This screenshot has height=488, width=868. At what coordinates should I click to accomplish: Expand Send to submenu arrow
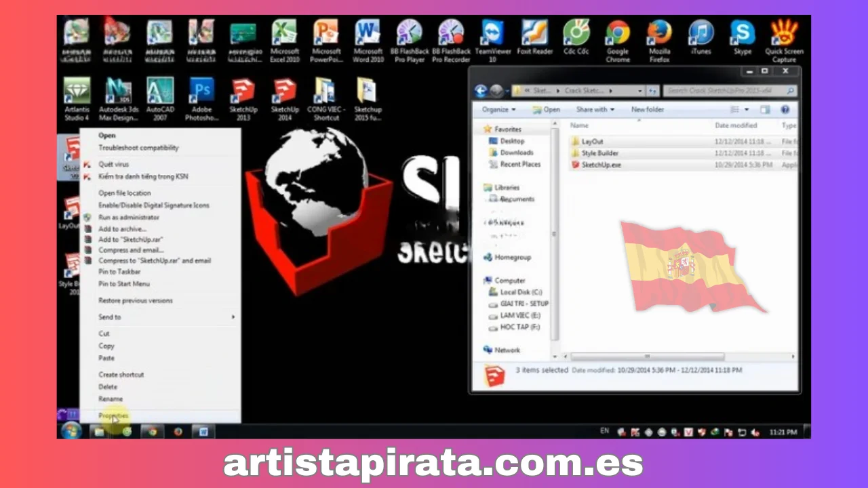pyautogui.click(x=233, y=317)
